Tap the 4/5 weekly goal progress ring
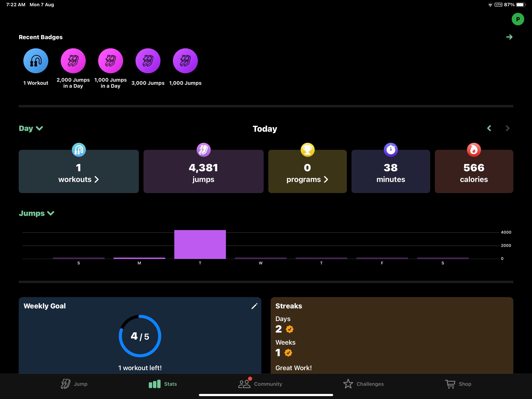The width and height of the screenshot is (532, 399). [x=140, y=336]
